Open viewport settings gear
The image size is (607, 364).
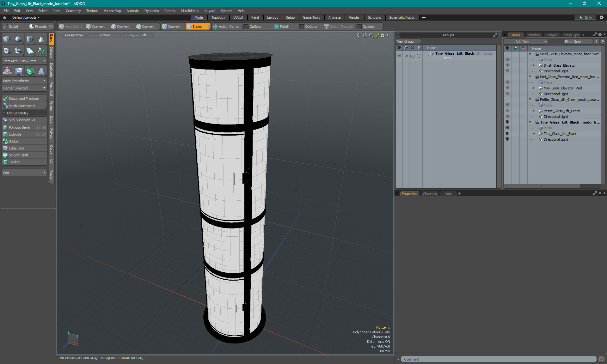point(383,35)
